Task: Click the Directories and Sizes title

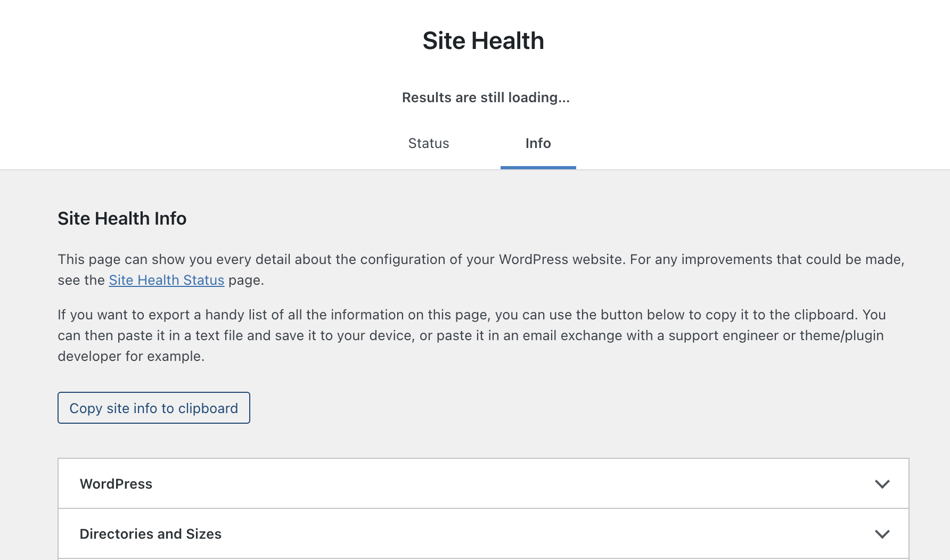Action: pyautogui.click(x=151, y=534)
